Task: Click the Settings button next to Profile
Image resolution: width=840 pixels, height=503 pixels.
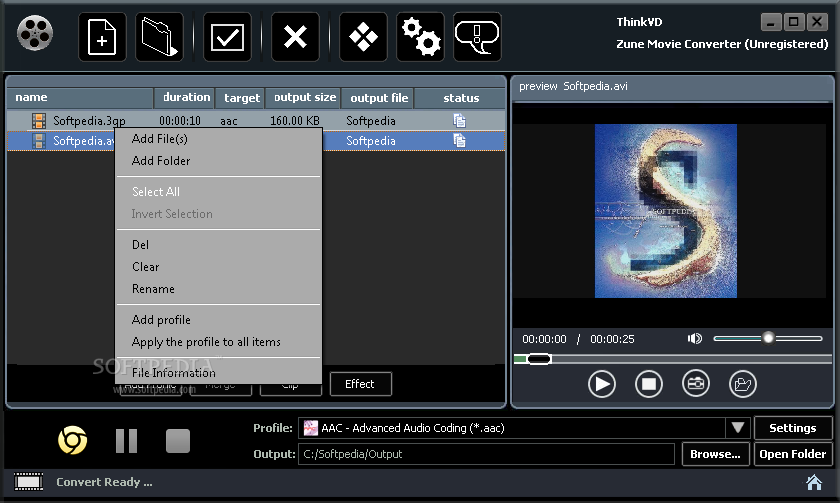Action: tap(793, 428)
